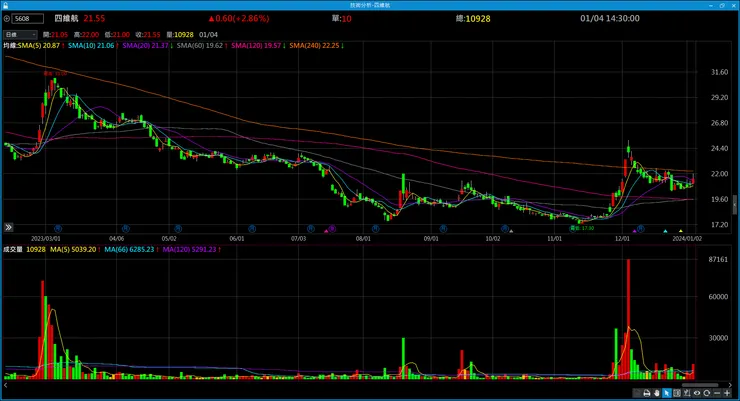This screenshot has width=740, height=401.
Task: Zoom out with the minus icon
Action: click(717, 393)
